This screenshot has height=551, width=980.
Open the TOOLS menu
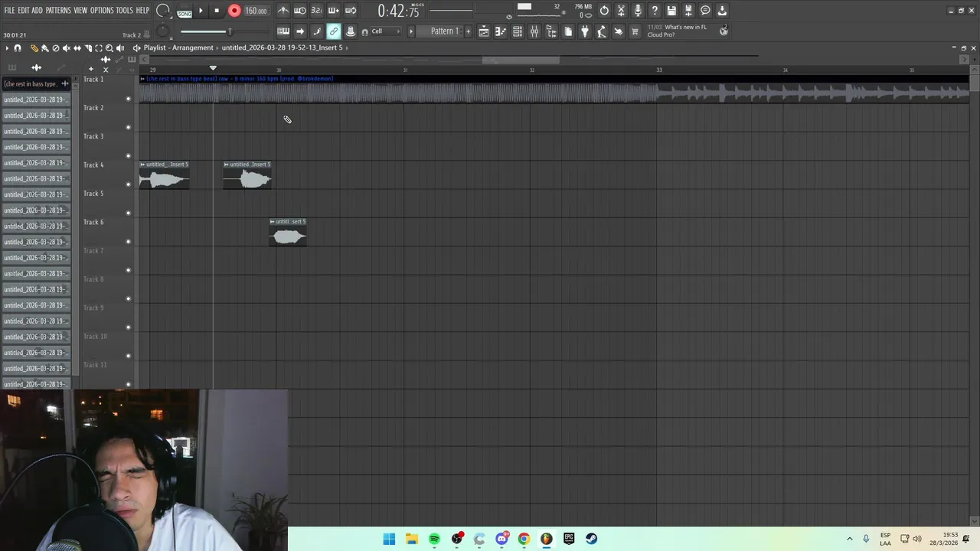pos(125,11)
